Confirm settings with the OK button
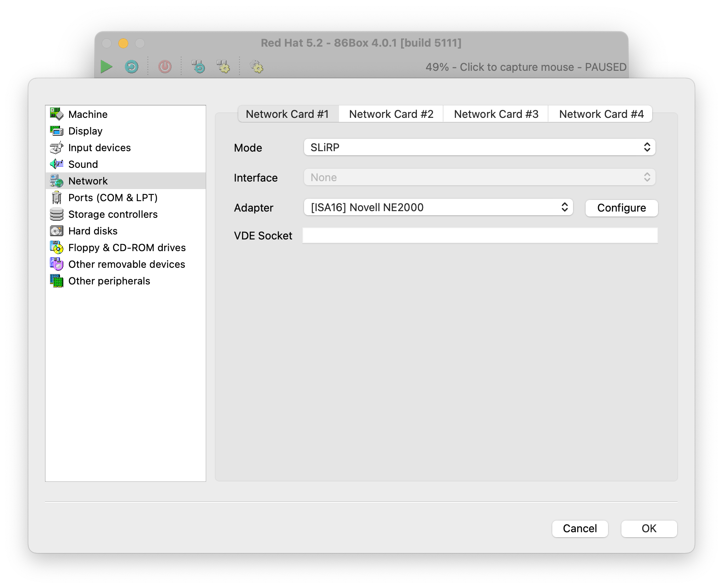The image size is (723, 588). click(649, 528)
